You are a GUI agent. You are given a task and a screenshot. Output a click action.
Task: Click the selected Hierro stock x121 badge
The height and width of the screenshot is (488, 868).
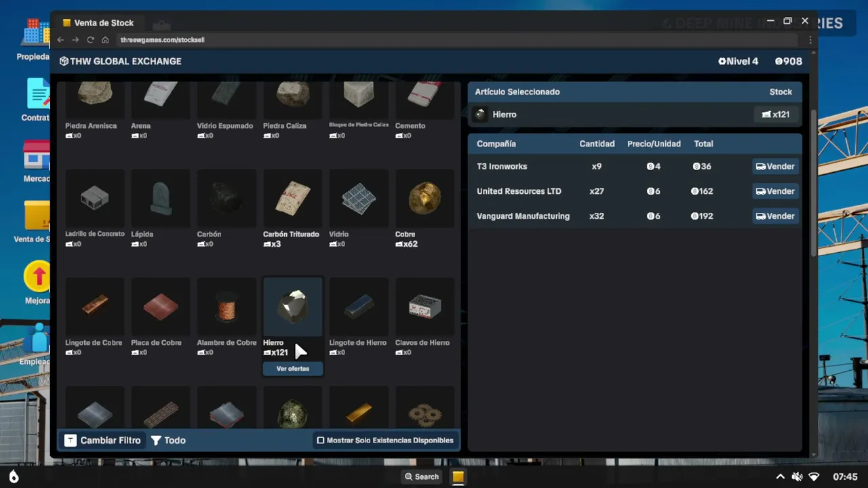click(x=776, y=115)
